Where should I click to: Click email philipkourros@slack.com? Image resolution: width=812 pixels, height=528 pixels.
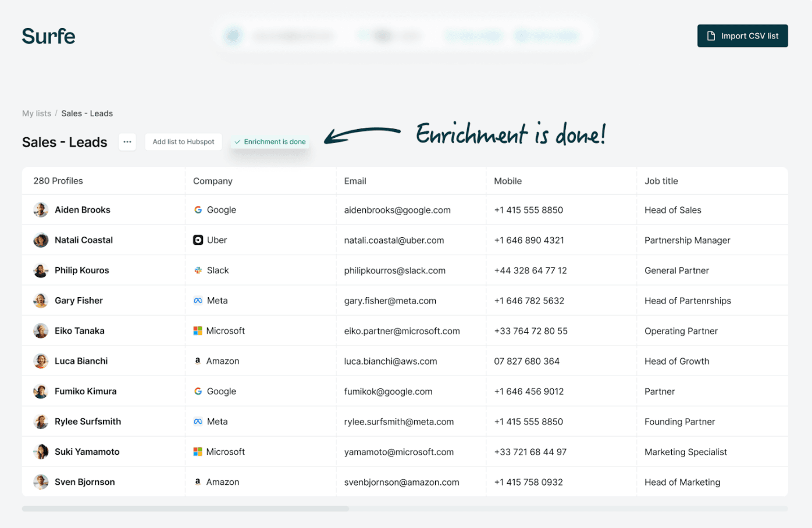[x=395, y=270]
